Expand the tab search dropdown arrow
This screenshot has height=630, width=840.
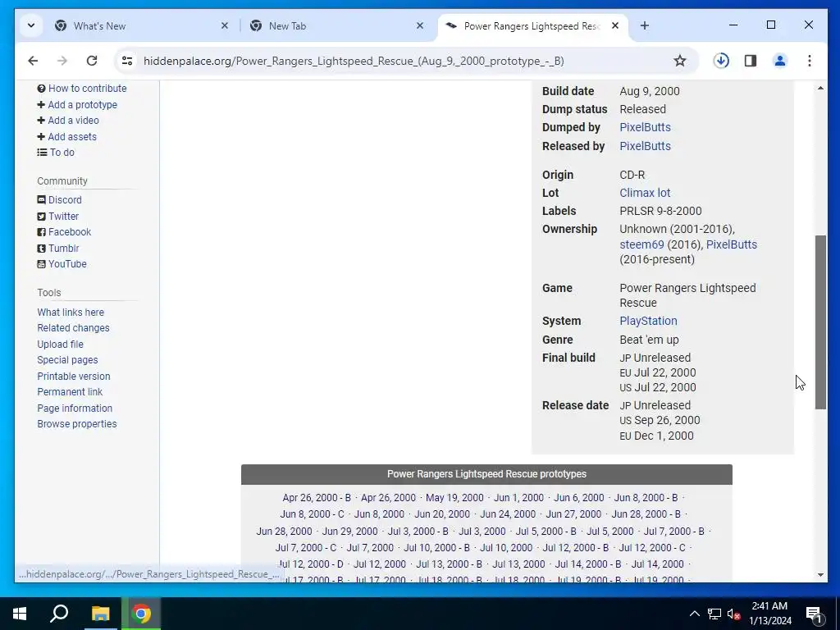tap(31, 25)
